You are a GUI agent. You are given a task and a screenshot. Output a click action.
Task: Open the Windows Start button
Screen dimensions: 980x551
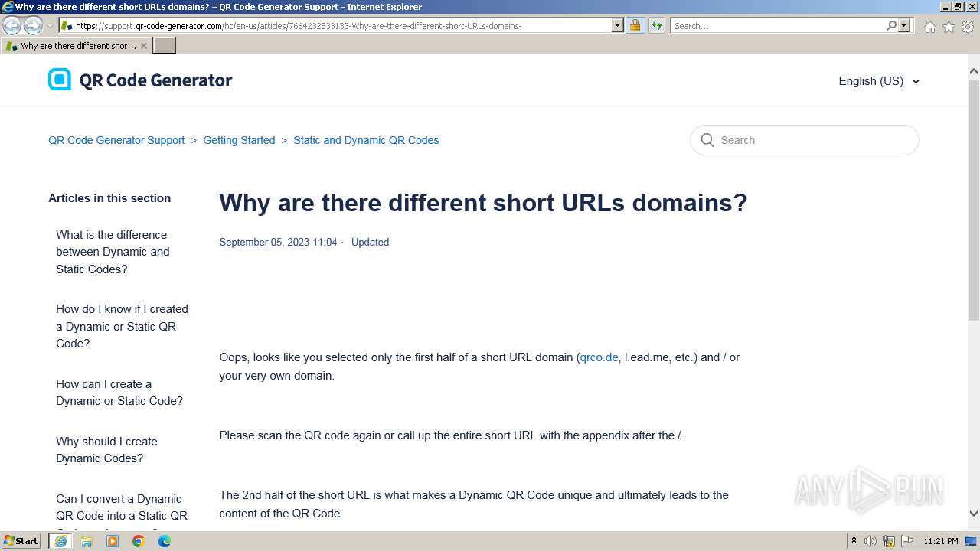(x=21, y=541)
